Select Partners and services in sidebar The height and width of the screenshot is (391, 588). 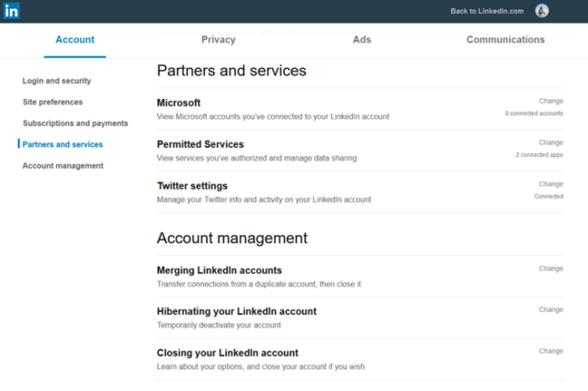[x=62, y=144]
